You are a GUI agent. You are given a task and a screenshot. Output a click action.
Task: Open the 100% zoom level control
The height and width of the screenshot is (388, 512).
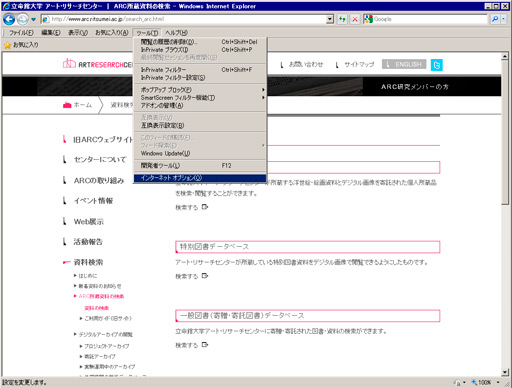(x=482, y=382)
